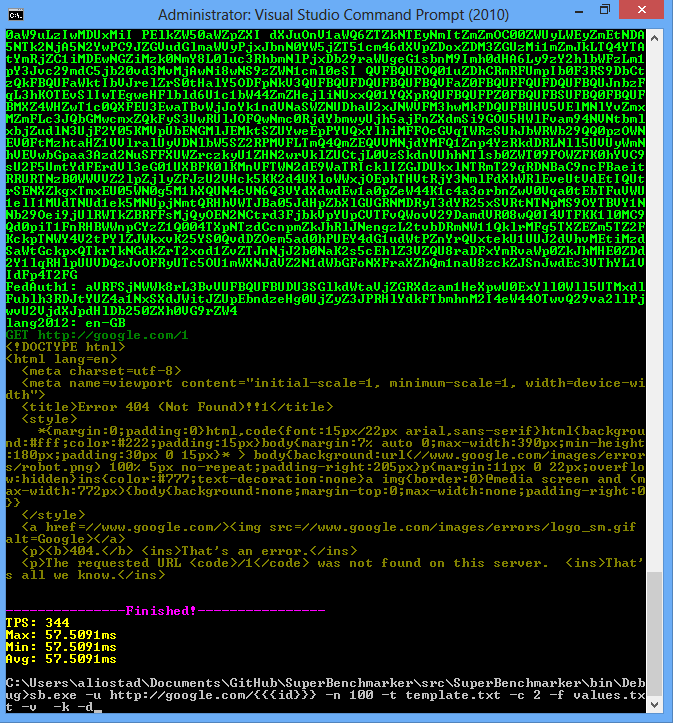Click the 'lang2012: en-GB' line

tap(66, 323)
